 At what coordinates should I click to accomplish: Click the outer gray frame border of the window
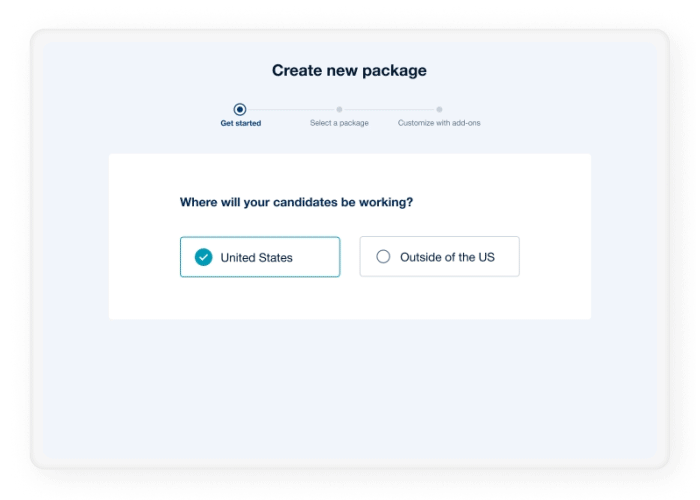pos(37,249)
